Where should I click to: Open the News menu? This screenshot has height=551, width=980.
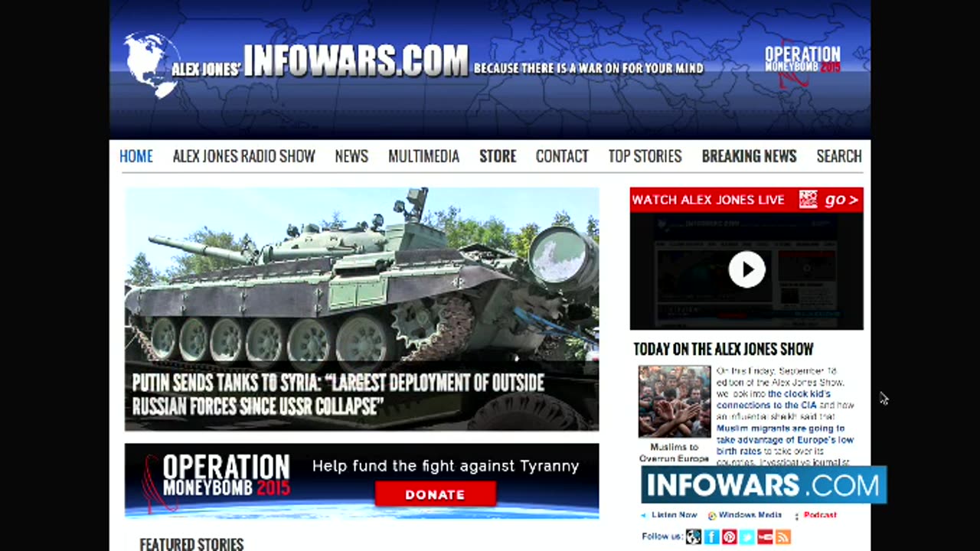351,156
